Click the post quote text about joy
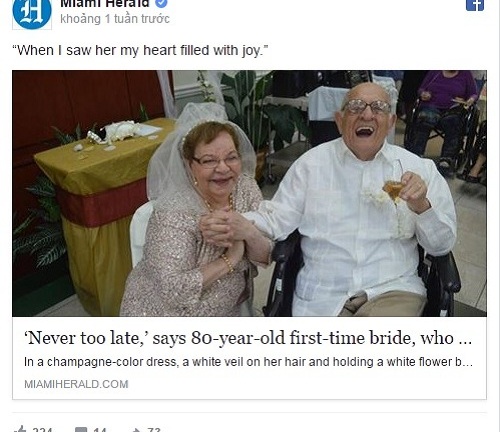500x432 pixels. [x=140, y=51]
